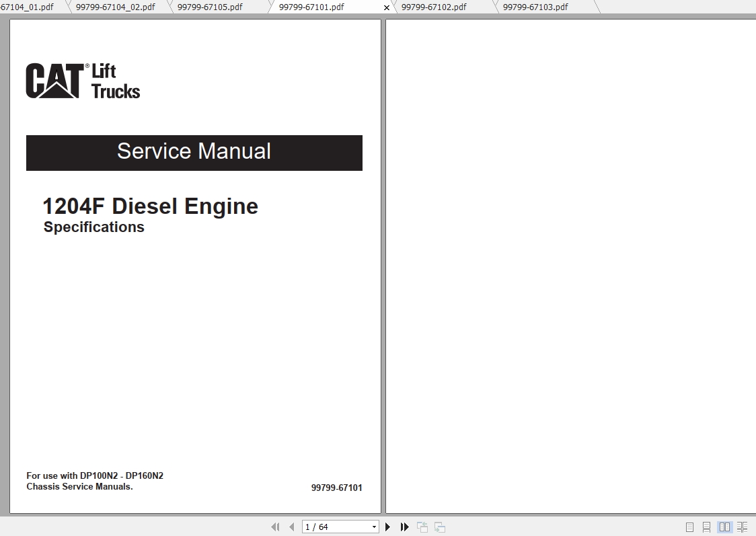Screen dimensions: 756x536
Task: Jump to the first page of the document
Action: coord(275,527)
